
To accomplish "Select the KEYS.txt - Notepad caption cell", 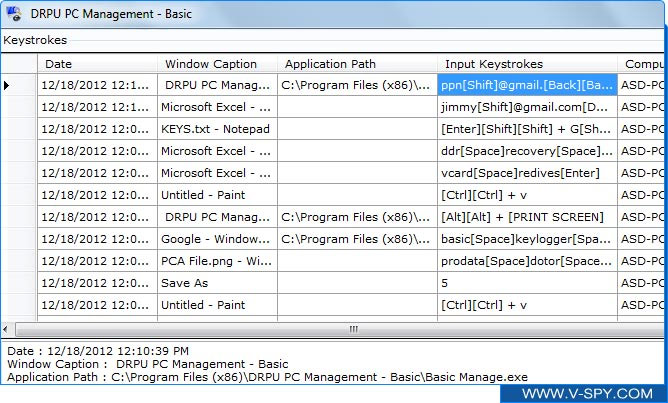I will pyautogui.click(x=217, y=129).
